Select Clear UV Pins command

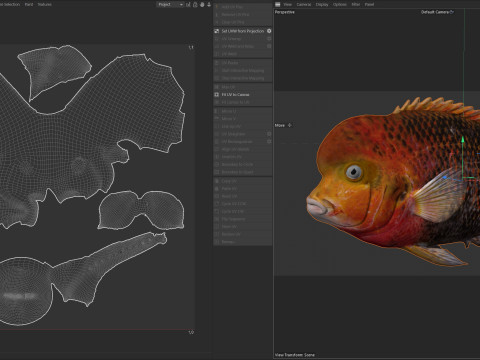(243, 22)
